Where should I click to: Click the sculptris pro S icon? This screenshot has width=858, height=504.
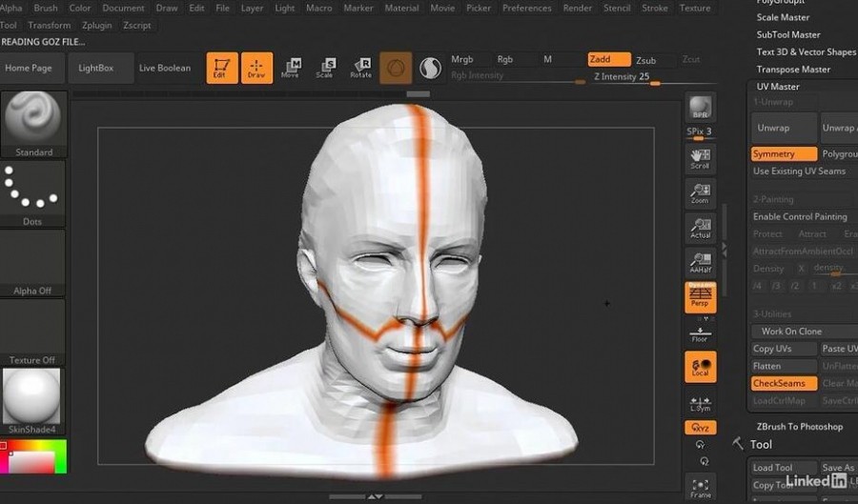pos(431,69)
